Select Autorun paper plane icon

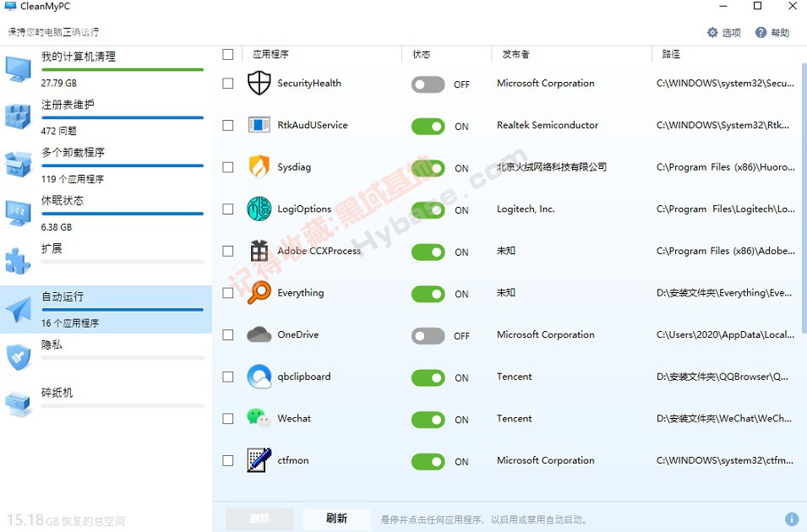coord(18,310)
